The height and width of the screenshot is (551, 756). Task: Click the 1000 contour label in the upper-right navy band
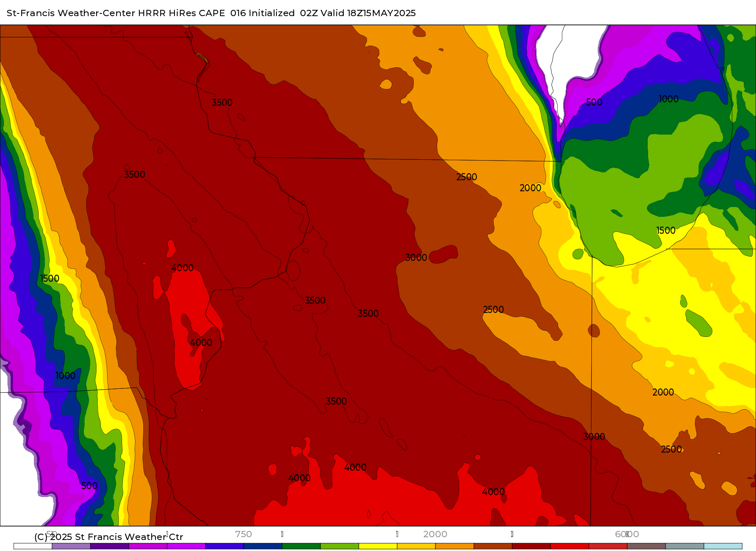pos(669,99)
